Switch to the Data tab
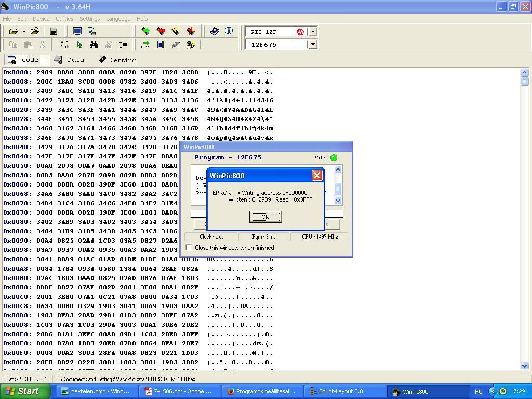532x399 pixels. [69, 60]
